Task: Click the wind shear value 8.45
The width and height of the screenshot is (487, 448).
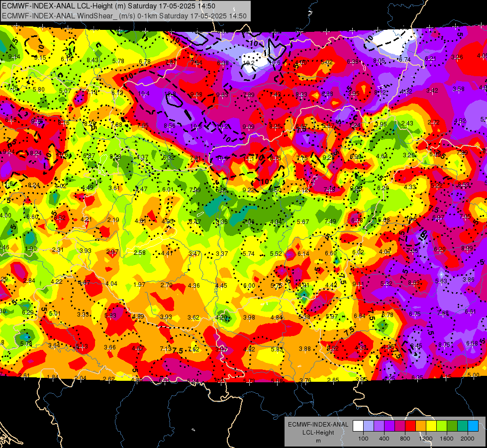Action: tap(416, 346)
